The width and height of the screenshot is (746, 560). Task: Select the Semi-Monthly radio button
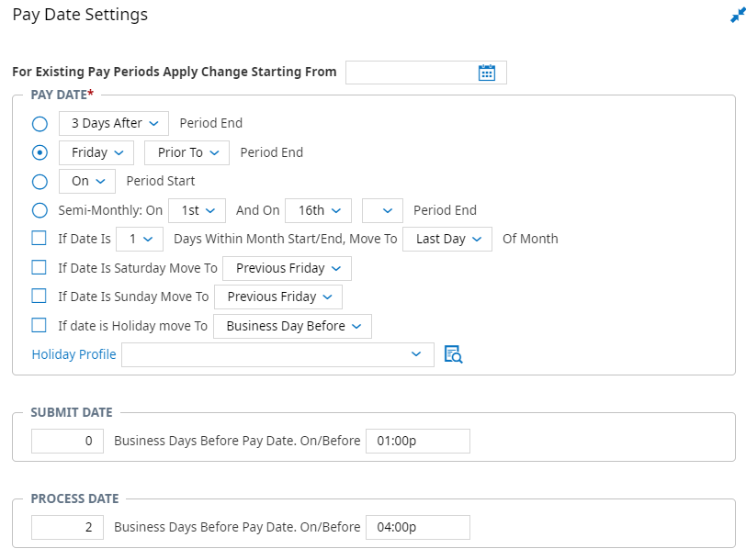40,210
